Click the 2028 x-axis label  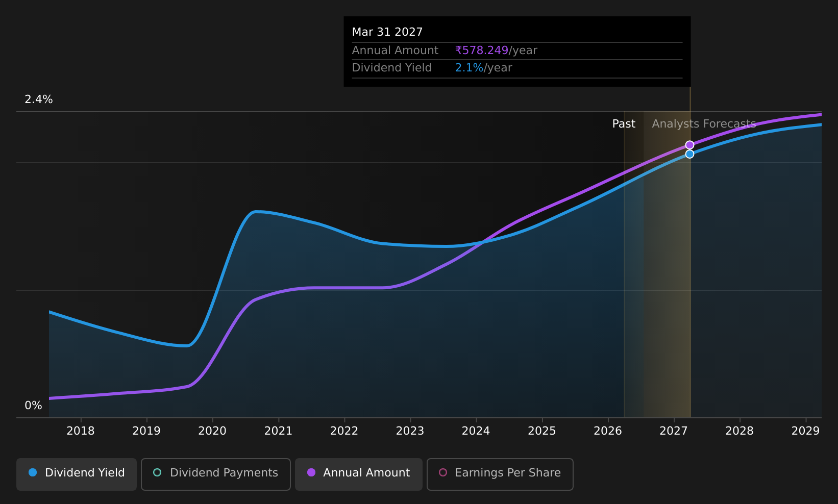coord(740,431)
